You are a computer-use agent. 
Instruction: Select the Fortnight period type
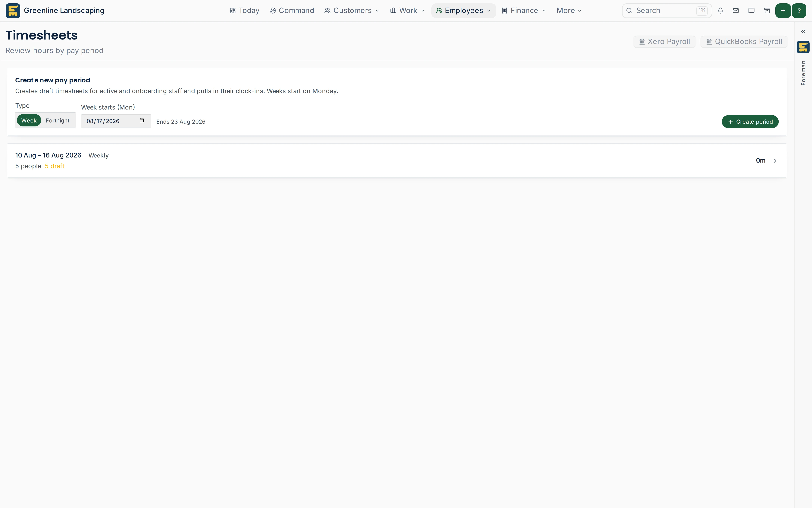57,120
